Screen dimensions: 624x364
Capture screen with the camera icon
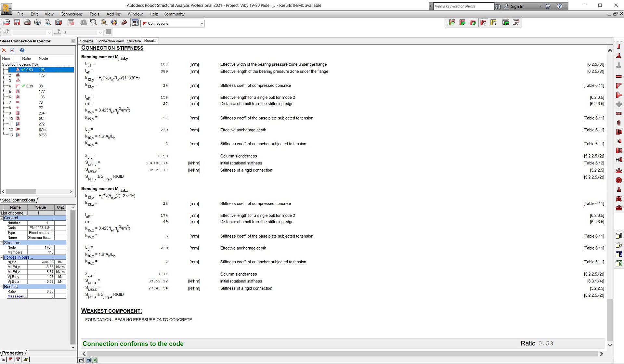(58, 22)
